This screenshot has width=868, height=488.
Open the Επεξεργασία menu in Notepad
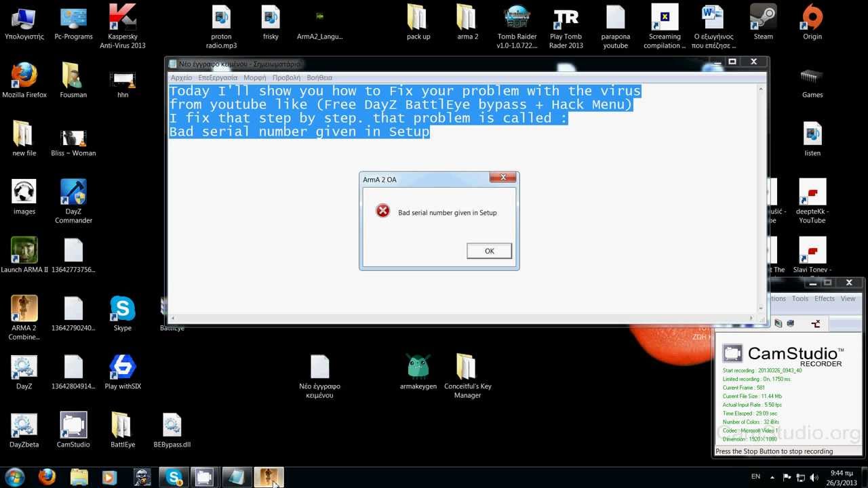218,78
